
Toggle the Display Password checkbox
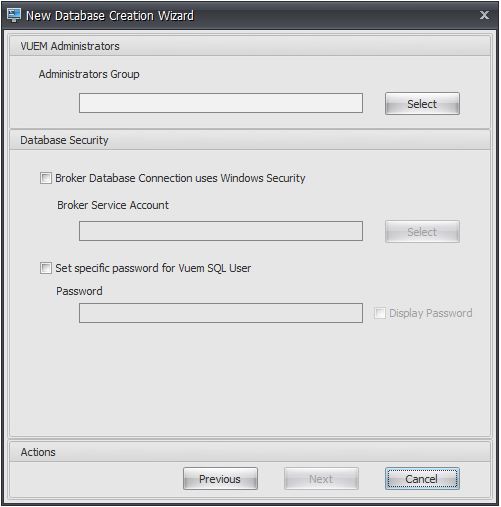pos(380,313)
